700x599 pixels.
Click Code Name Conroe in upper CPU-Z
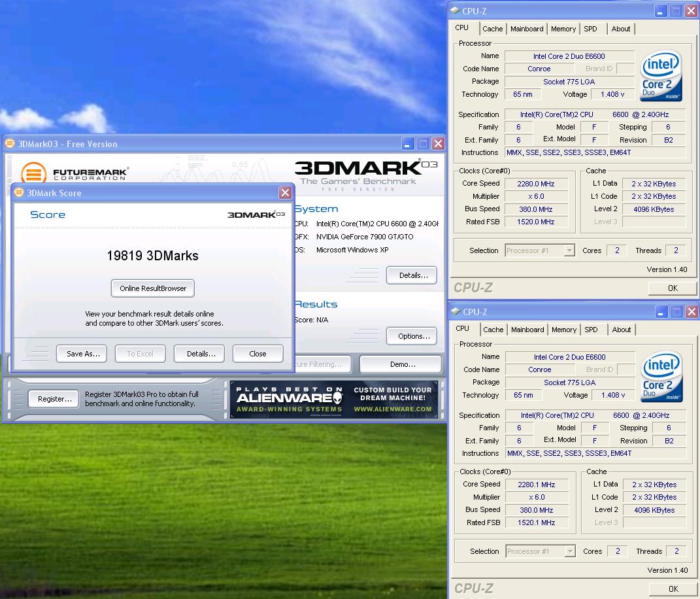[x=539, y=69]
